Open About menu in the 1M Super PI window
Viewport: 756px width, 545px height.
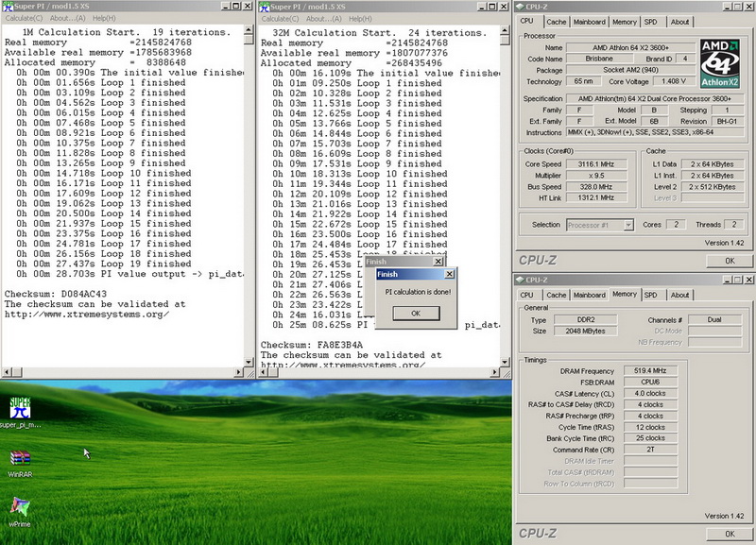click(x=67, y=18)
